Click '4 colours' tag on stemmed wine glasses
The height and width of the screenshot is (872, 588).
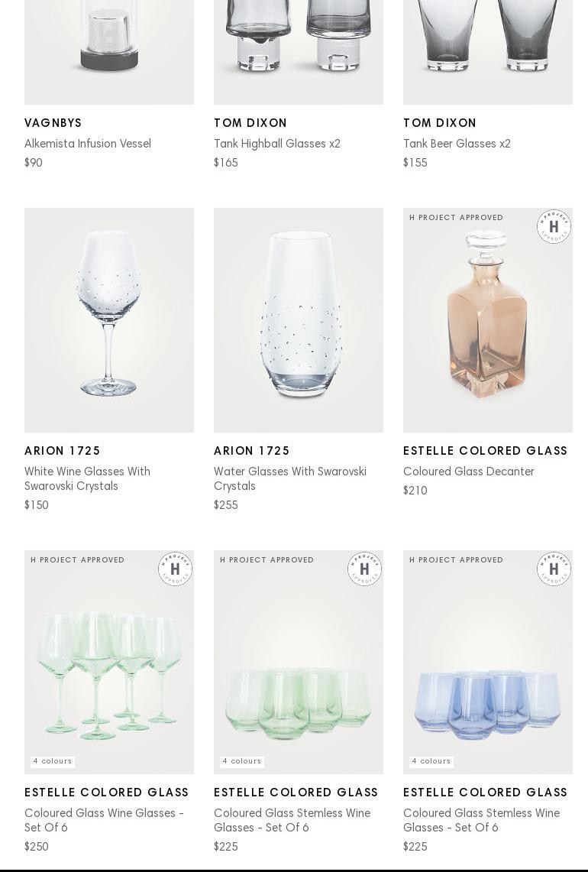[x=52, y=761]
